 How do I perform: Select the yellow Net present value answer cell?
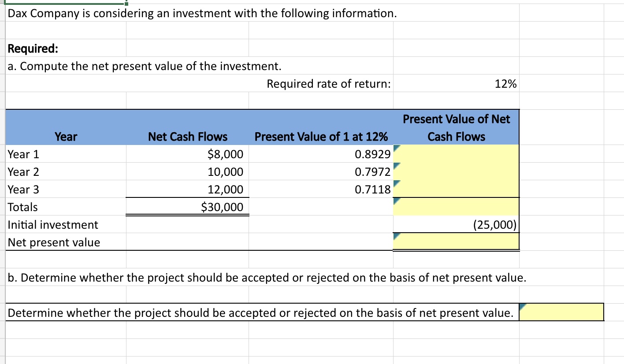[456, 242]
